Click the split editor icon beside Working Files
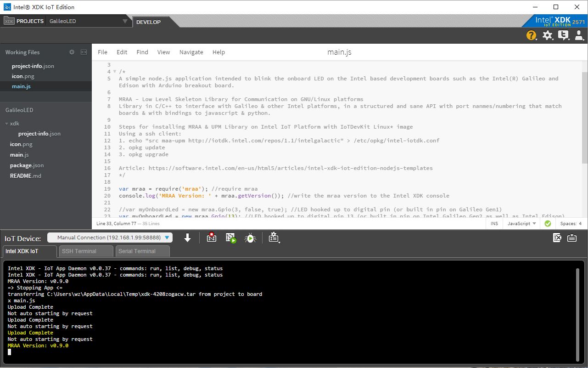The height and width of the screenshot is (368, 588). (x=84, y=52)
